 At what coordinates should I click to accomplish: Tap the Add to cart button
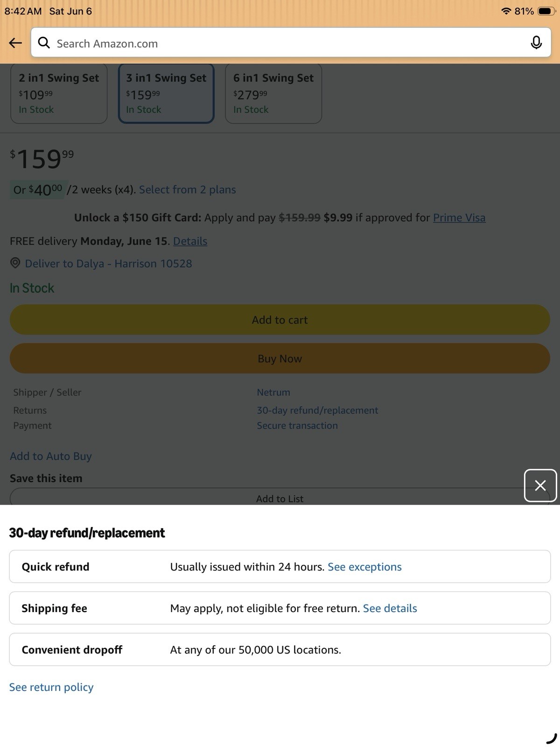point(280,320)
